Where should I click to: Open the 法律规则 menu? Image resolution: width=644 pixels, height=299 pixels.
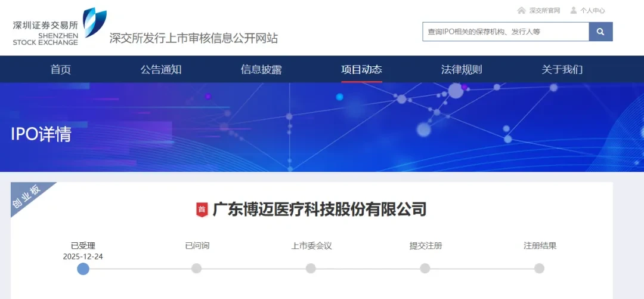(x=462, y=69)
